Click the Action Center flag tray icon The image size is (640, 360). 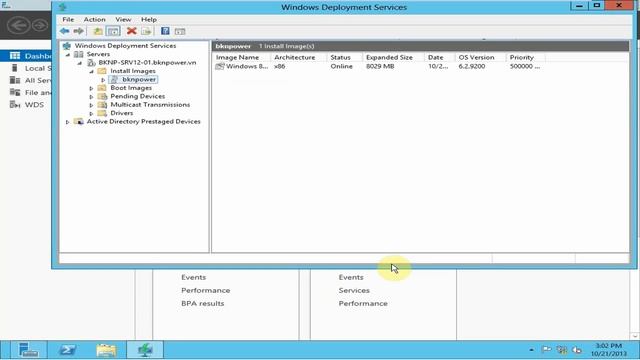[547, 349]
